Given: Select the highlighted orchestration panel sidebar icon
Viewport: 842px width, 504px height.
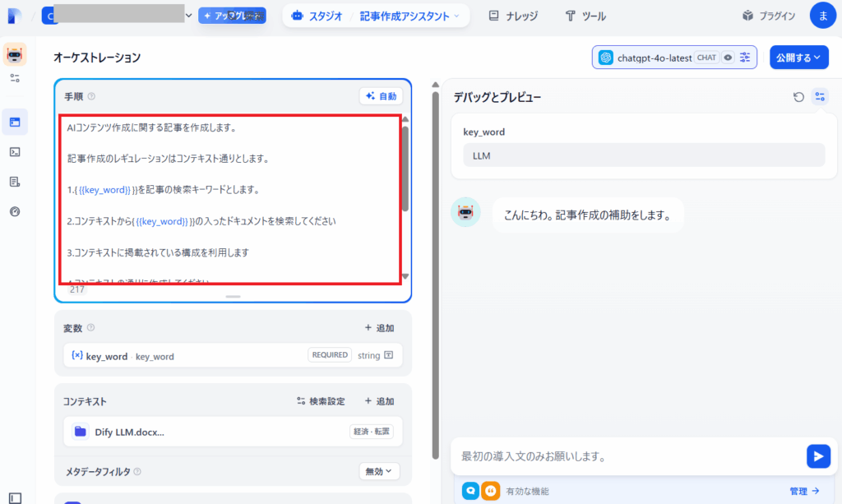Looking at the screenshot, I should pyautogui.click(x=15, y=122).
